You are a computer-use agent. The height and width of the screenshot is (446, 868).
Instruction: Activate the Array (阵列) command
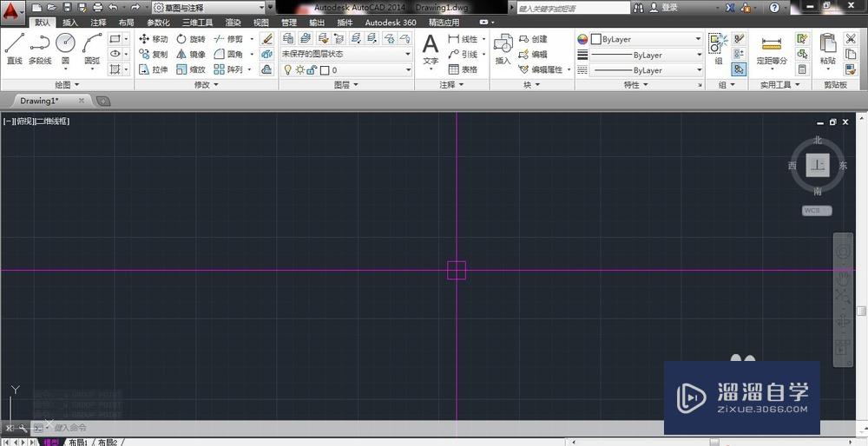coord(228,69)
